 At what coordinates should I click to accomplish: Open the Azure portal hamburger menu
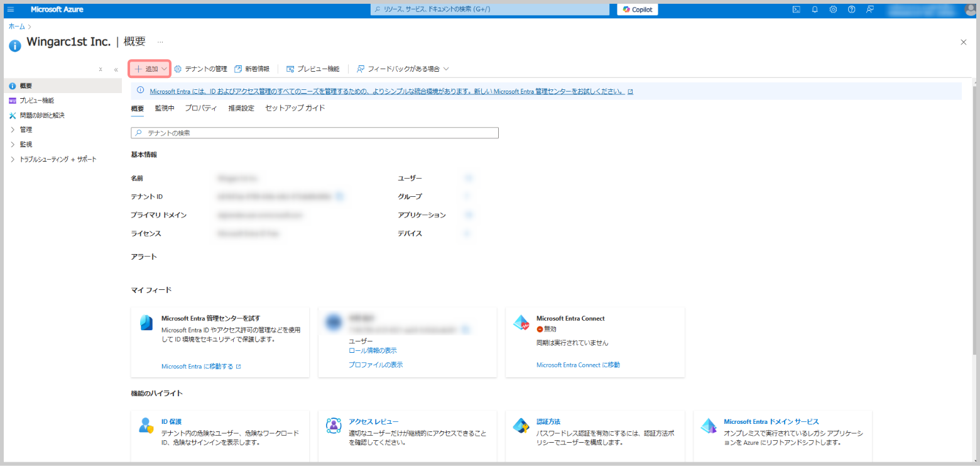11,9
